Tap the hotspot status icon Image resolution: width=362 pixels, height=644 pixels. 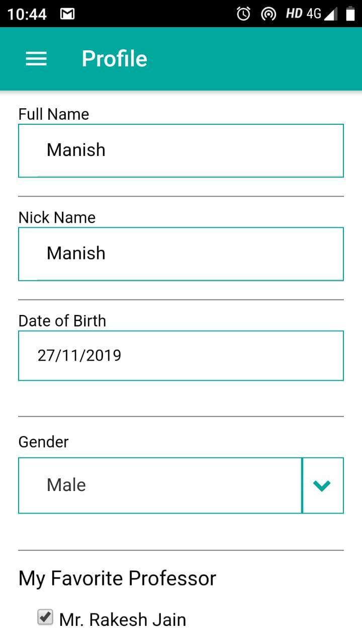269,14
